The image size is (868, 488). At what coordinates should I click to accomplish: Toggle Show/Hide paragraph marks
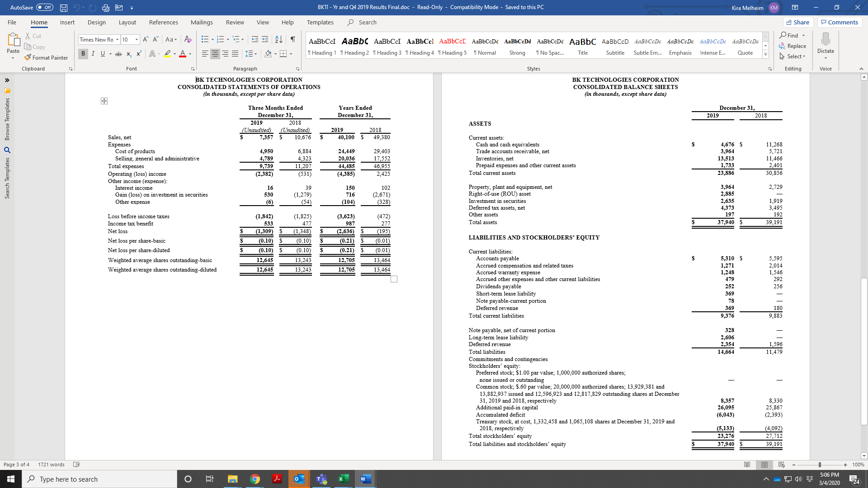(x=293, y=39)
